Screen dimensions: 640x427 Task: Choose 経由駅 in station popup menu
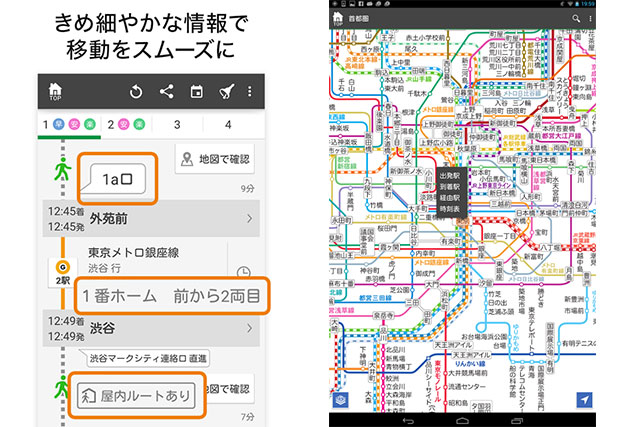tap(450, 198)
